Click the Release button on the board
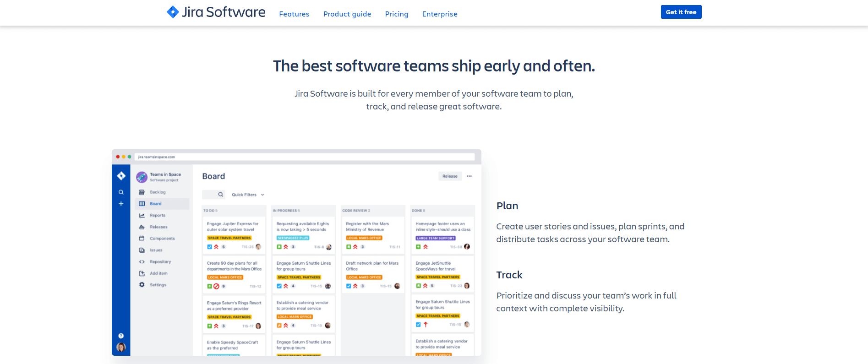Viewport: 868px width, 364px height. point(450,176)
